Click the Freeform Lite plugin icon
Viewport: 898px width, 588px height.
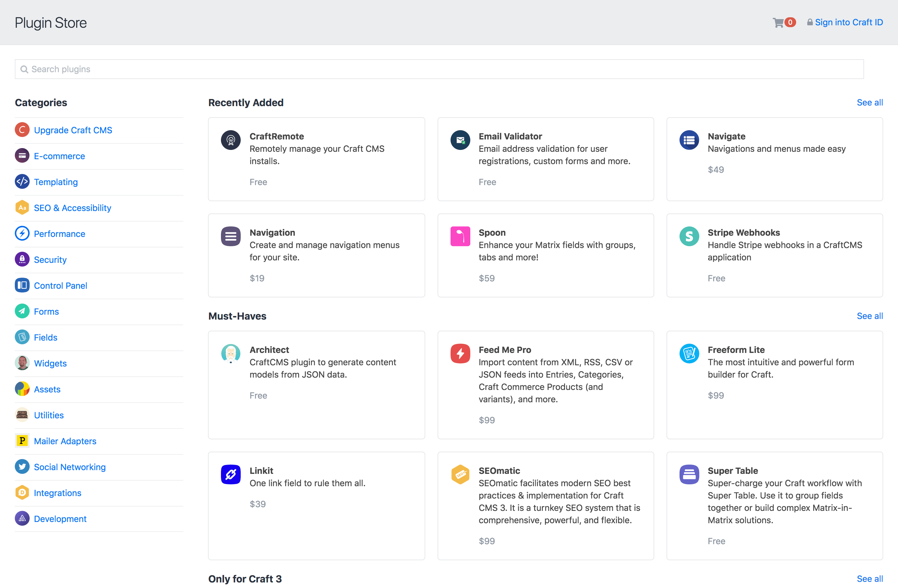click(x=689, y=354)
